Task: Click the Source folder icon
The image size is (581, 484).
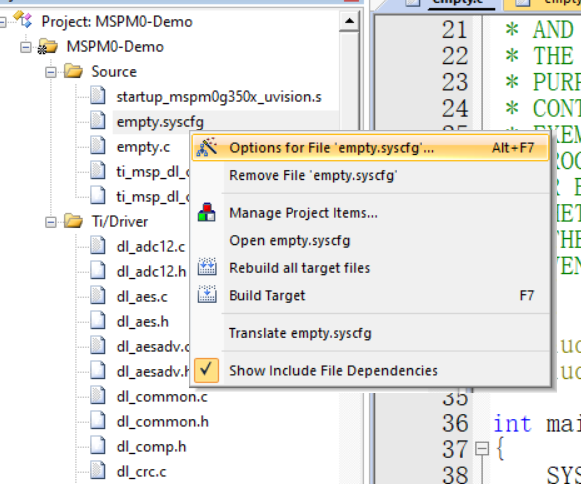Action: 73,71
